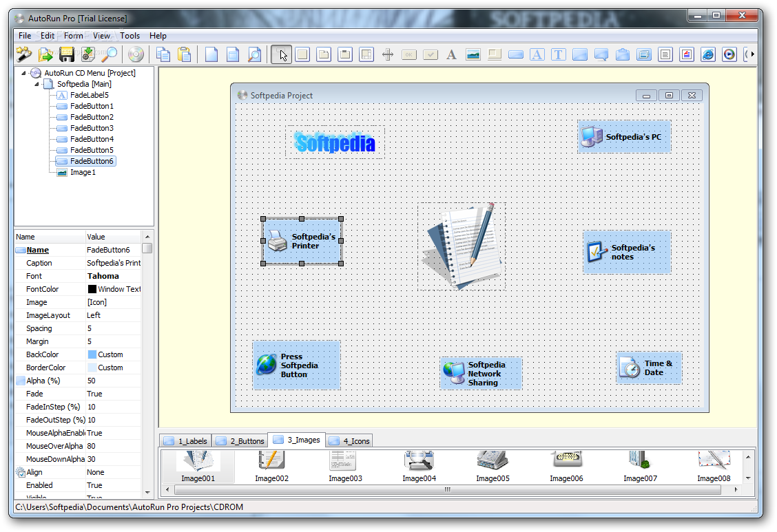Screen dimensions: 777x532
Task: Open the Form menu
Action: point(73,36)
